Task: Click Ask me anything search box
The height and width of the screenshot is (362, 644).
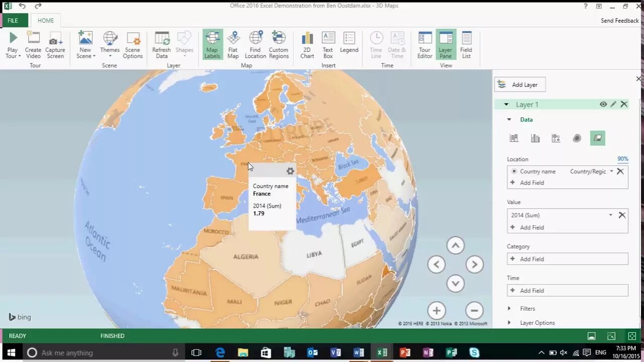Action: tap(103, 352)
